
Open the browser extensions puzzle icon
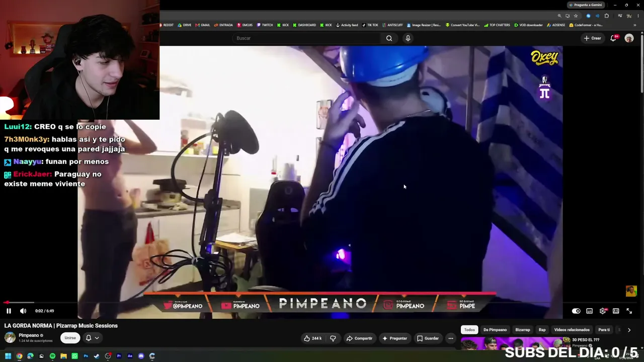607,16
